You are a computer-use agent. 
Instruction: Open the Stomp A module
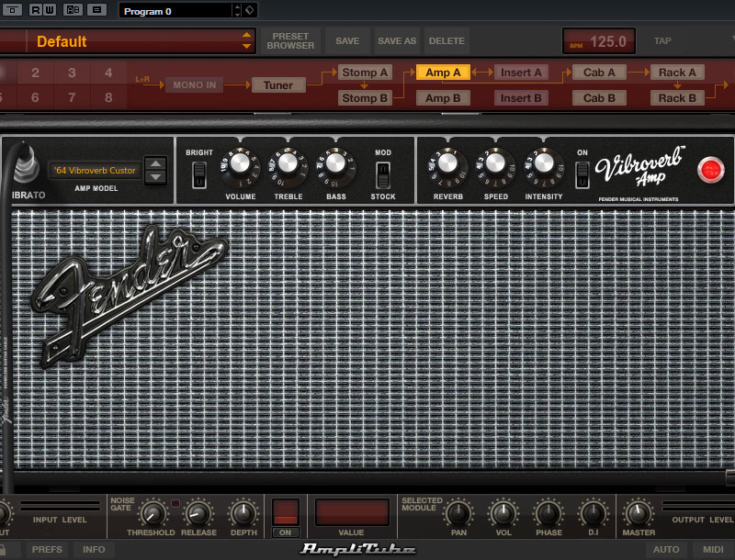tap(365, 73)
